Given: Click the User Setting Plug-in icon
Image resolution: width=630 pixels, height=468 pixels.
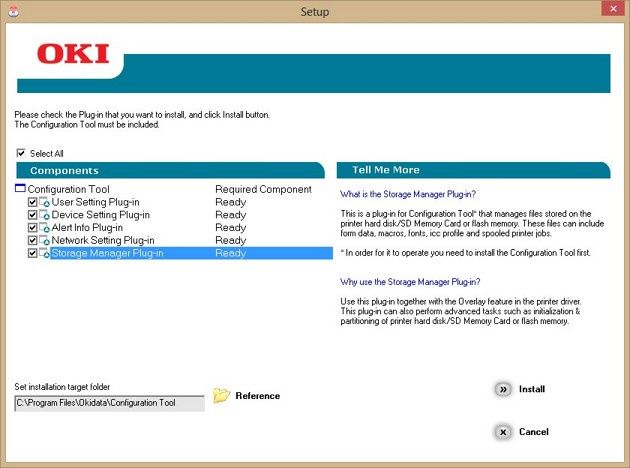Looking at the screenshot, I should (x=44, y=202).
